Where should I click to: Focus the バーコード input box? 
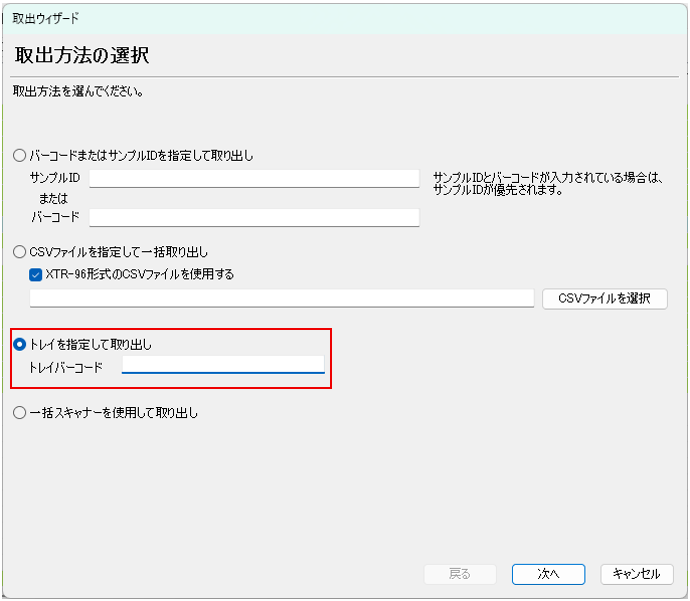[254, 217]
